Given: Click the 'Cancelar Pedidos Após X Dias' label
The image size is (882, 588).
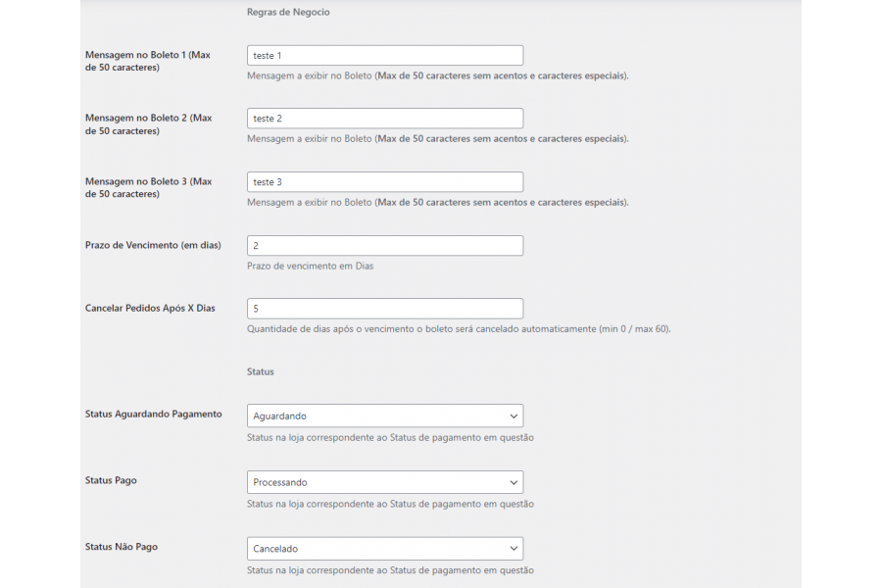Looking at the screenshot, I should click(x=150, y=309).
